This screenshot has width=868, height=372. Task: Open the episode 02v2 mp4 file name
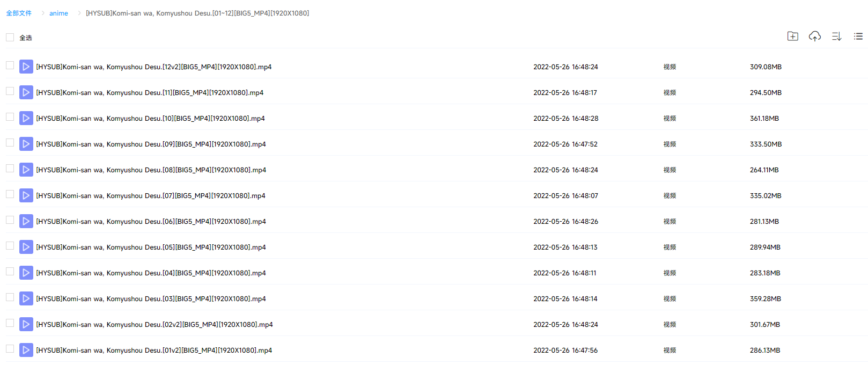click(154, 325)
